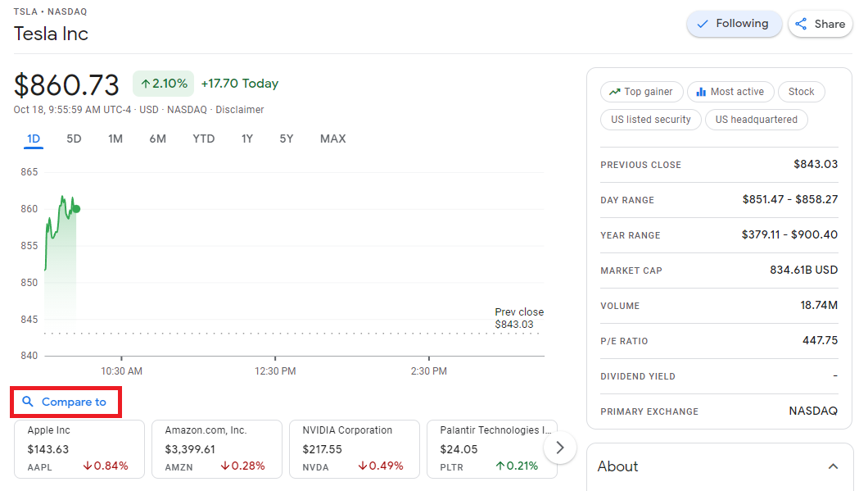Open the Amazon.com, Inc. comparison card
868x491 pixels.
216,449
